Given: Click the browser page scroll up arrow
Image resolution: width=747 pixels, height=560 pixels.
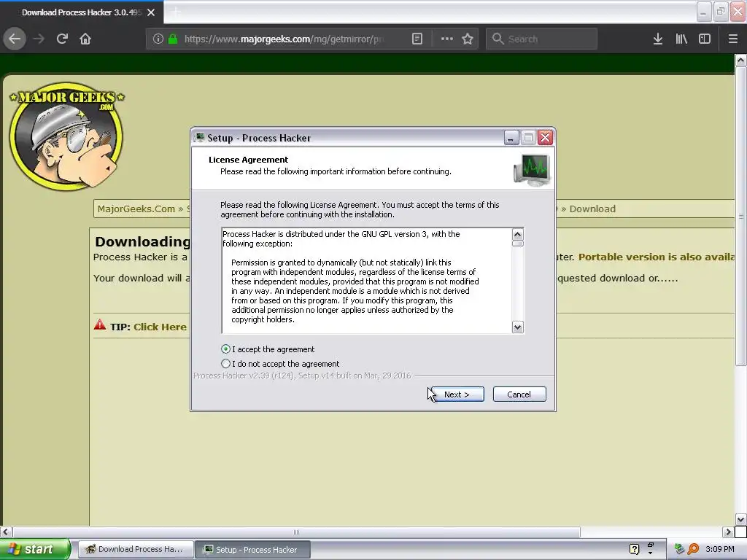Looking at the screenshot, I should coord(740,61).
